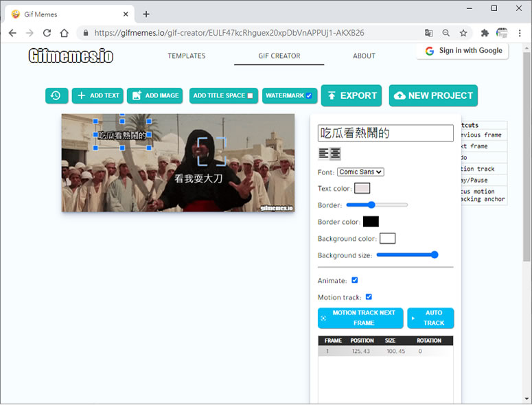Click the Gifmemes.io logo

click(71, 56)
